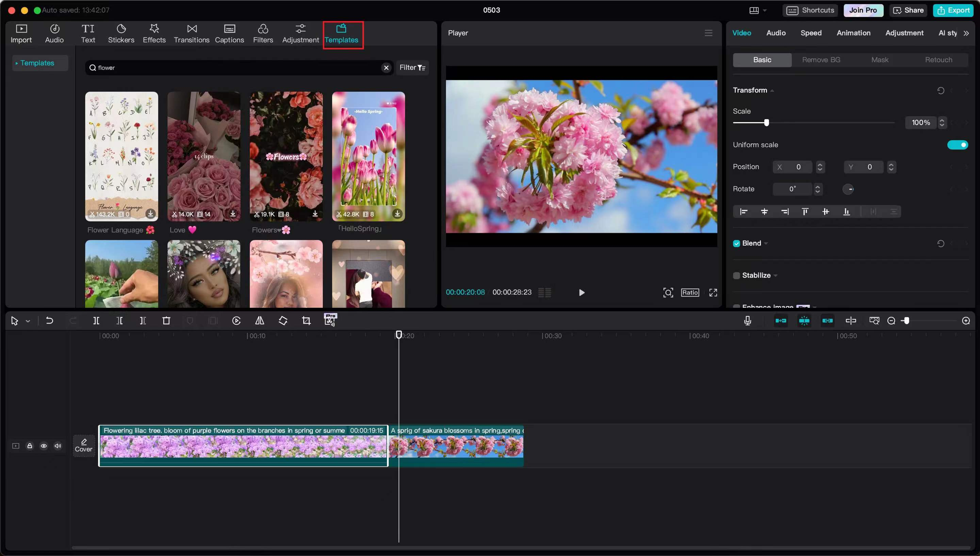Select the Crop tool icon
Viewport: 980px width, 556px height.
(x=306, y=321)
